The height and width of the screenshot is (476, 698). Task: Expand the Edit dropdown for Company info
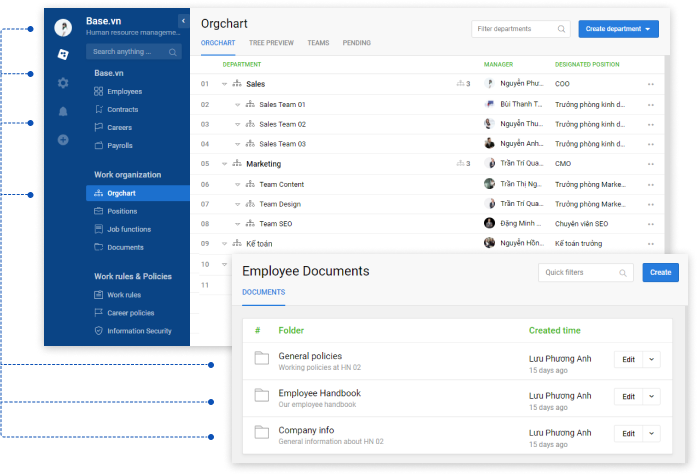(x=652, y=433)
